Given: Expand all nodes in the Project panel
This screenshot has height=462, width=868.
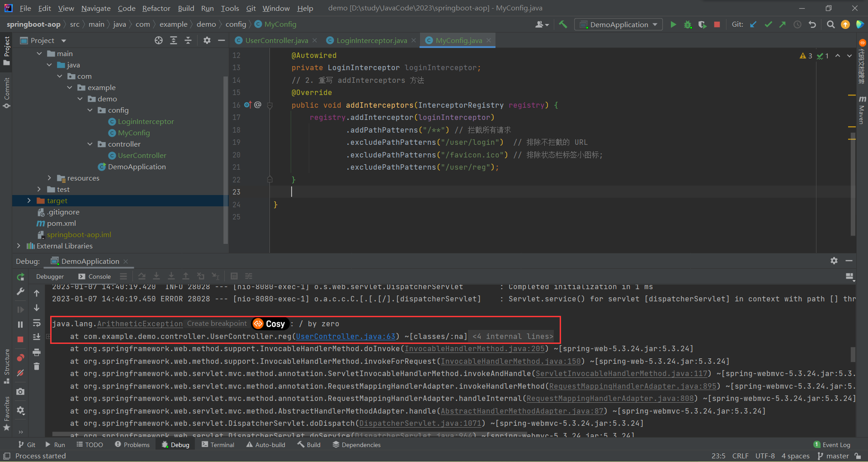Looking at the screenshot, I should pyautogui.click(x=173, y=40).
